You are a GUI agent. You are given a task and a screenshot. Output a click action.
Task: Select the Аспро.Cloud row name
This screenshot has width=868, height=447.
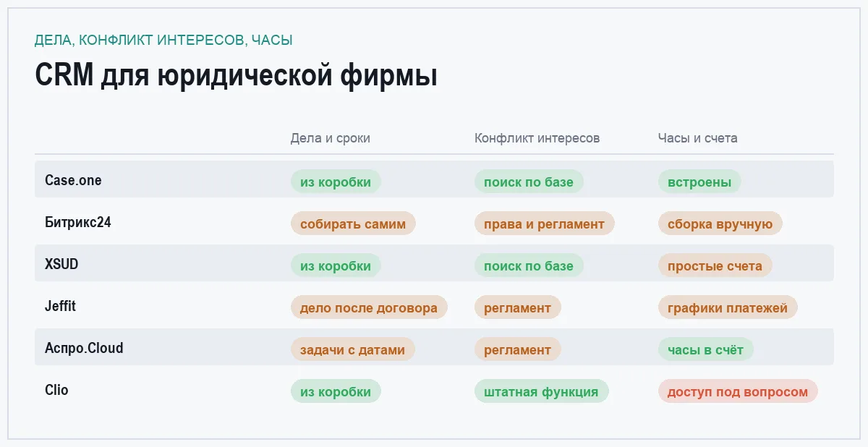pyautogui.click(x=84, y=349)
